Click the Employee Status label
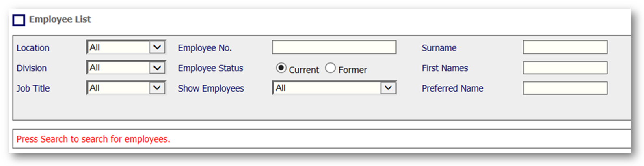Viewport: 644px width, 166px height. click(x=210, y=68)
